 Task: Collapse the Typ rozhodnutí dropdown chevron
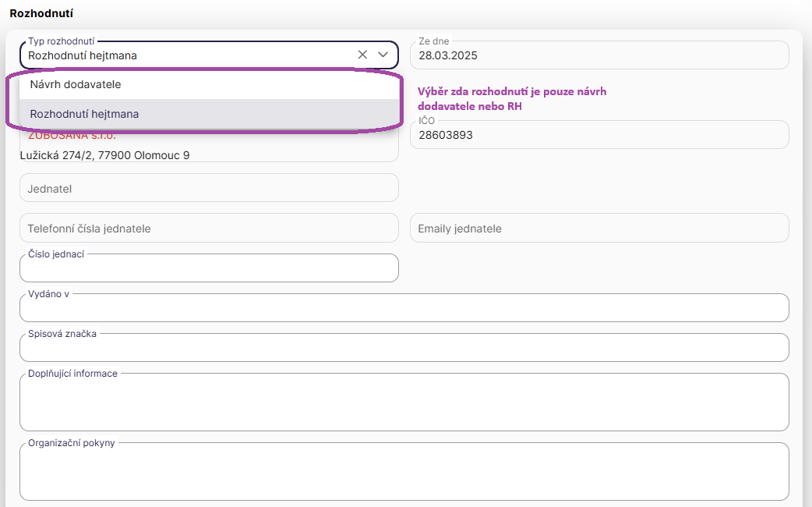pos(383,55)
